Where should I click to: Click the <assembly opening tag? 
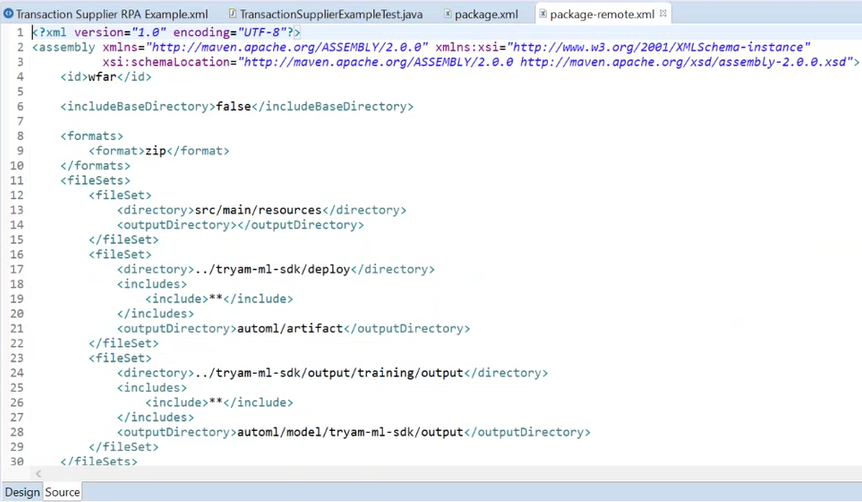click(64, 47)
